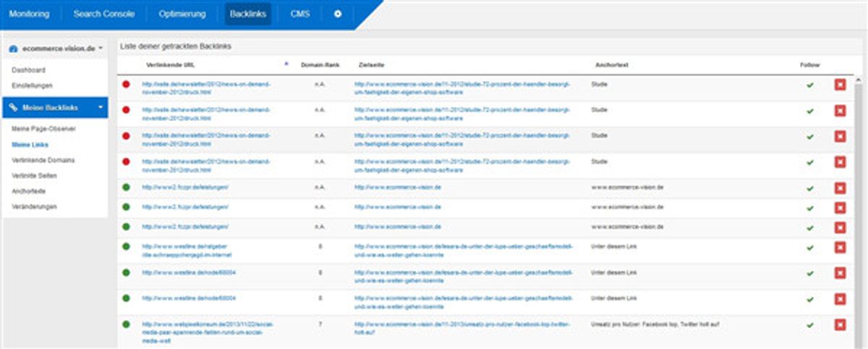Open Anchortexte in the sidebar
The width and height of the screenshot is (868, 349).
tap(29, 191)
